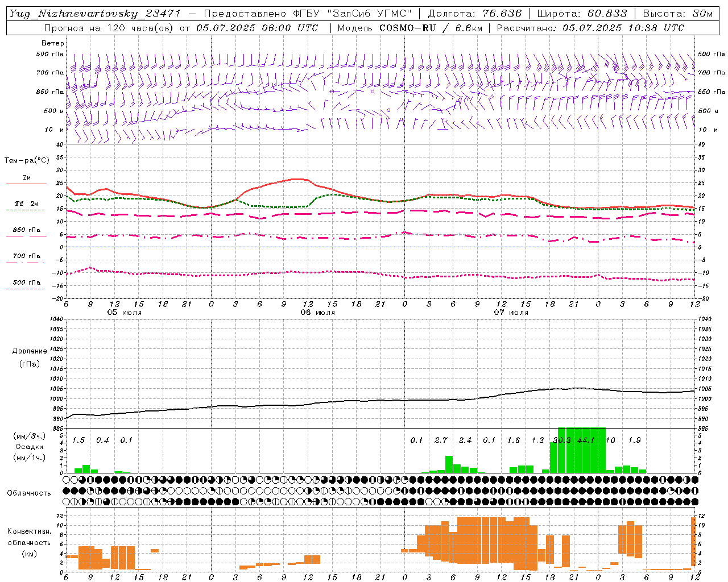This screenshot has height=582, width=728.
Task: Select the date label 07 июля
Action: pyautogui.click(x=511, y=313)
